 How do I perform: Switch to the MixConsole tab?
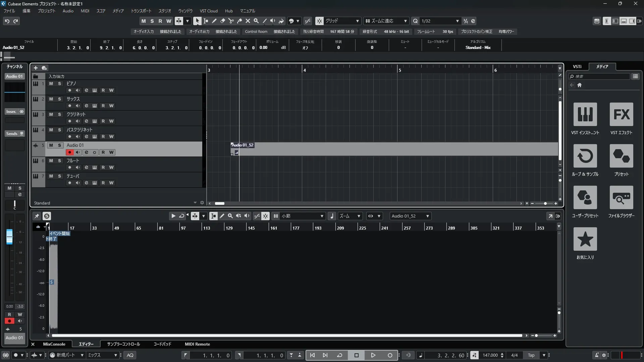tap(54, 344)
